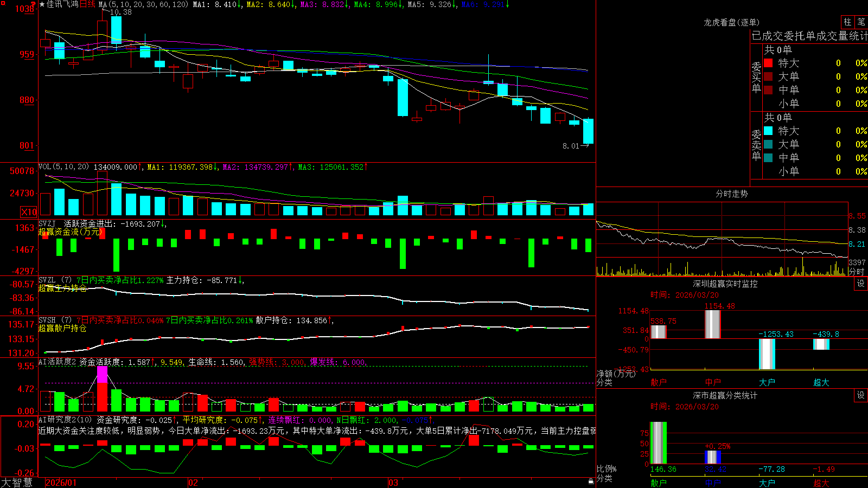Click the -439.8 bar value for 超大
This screenshot has height=488, width=868.
[x=826, y=334]
